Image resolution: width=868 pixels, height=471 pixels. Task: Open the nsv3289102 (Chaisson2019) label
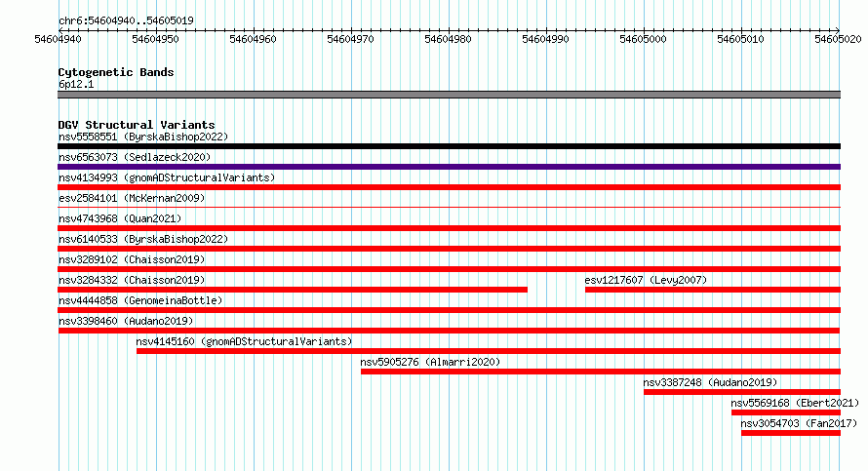[x=132, y=259]
